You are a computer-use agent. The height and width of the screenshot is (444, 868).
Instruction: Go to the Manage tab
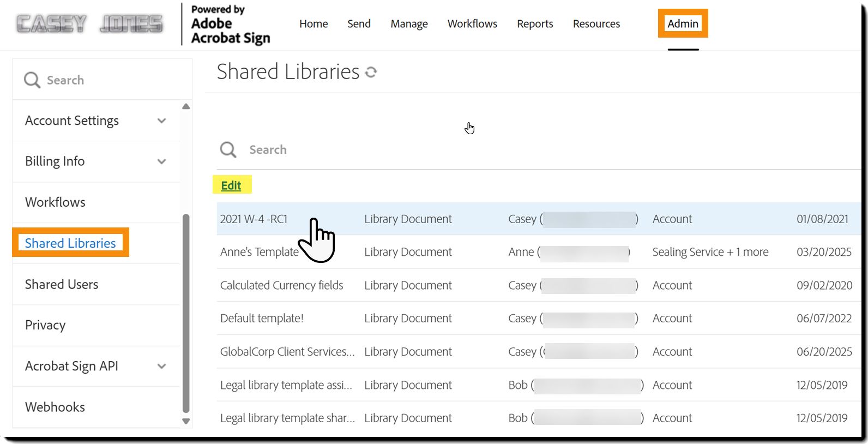tap(409, 24)
